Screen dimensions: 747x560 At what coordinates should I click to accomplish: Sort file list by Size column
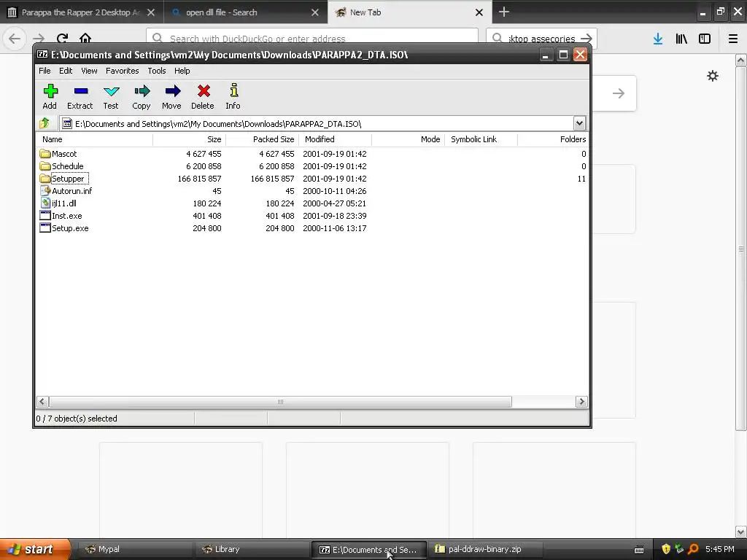point(189,139)
